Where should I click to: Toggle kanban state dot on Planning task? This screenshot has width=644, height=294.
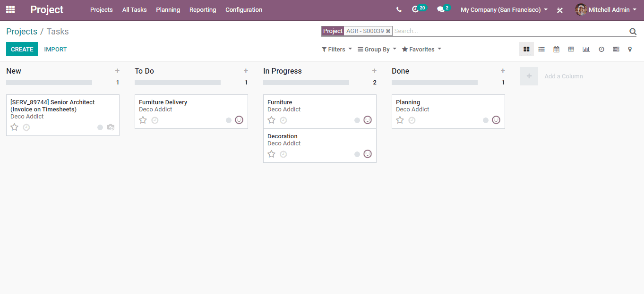(x=486, y=120)
